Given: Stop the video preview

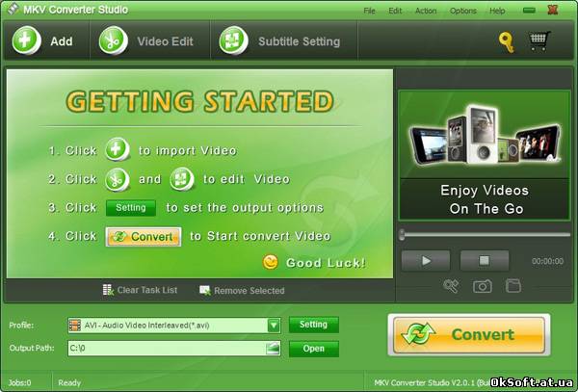Looking at the screenshot, I should pyautogui.click(x=485, y=261).
